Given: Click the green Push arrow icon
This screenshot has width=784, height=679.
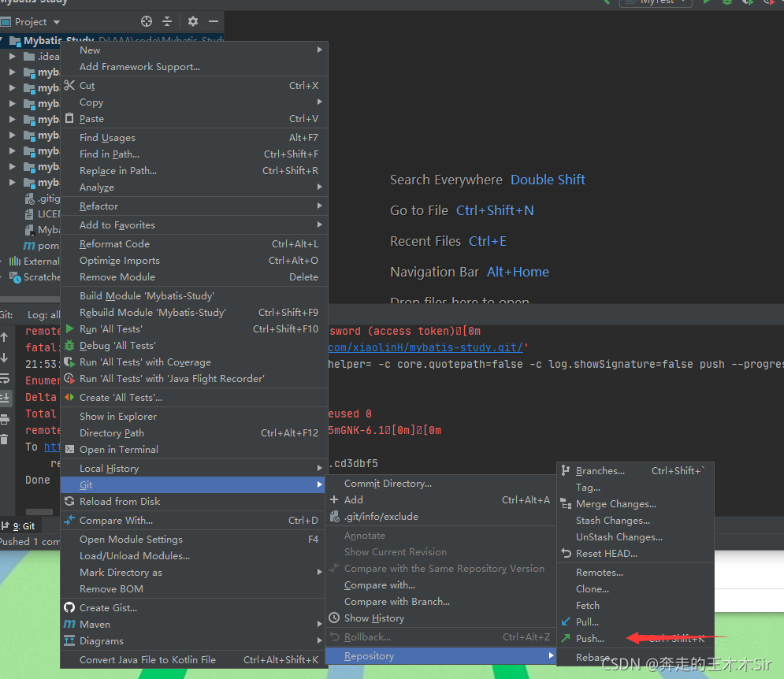Looking at the screenshot, I should 566,638.
